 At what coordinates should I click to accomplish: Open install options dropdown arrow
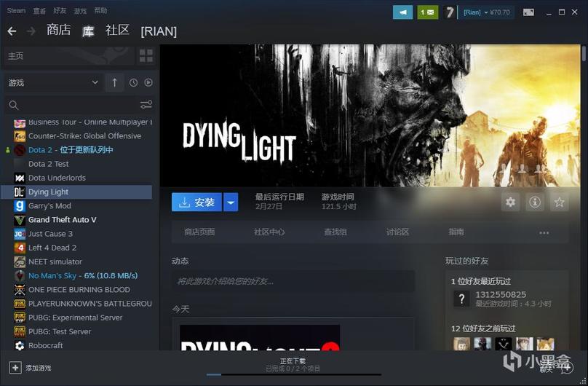click(x=231, y=202)
